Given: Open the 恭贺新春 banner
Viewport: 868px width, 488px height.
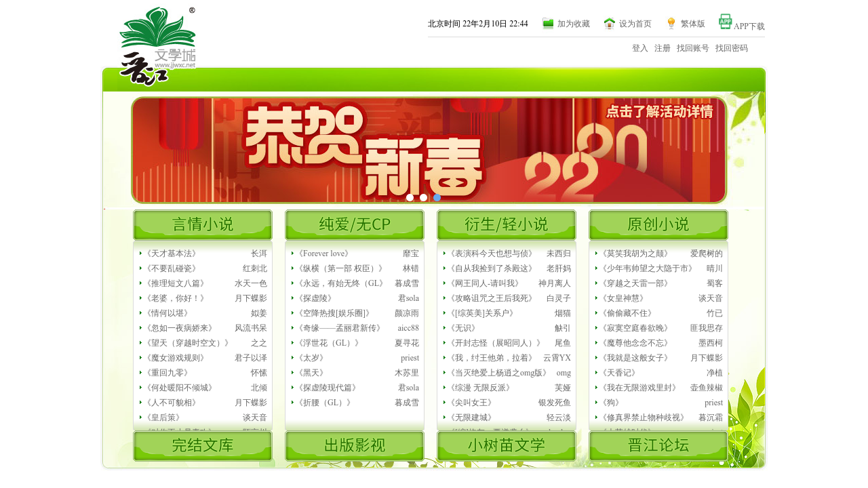Looking at the screenshot, I should point(429,150).
